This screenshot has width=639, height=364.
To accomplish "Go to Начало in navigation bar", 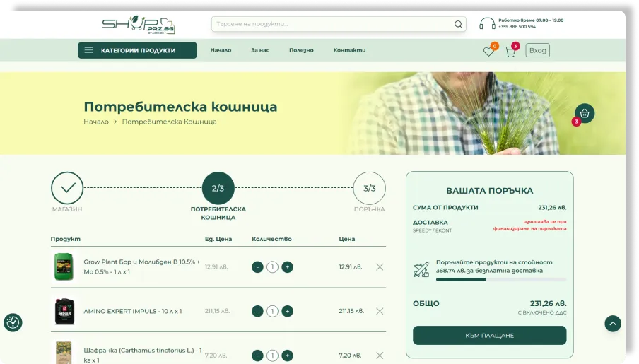I will pos(221,50).
